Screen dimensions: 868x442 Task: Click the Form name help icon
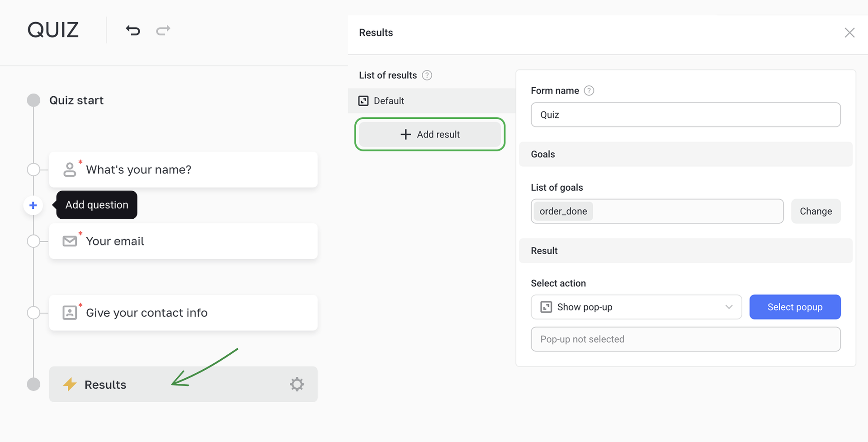tap(589, 91)
